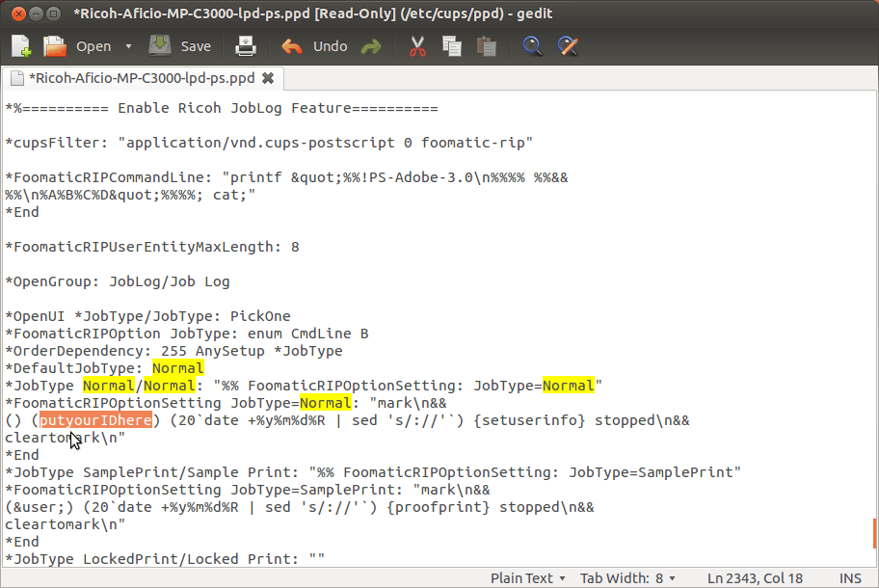Paste clipboard with paste icon
Image resolution: width=879 pixels, height=588 pixels.
click(487, 46)
